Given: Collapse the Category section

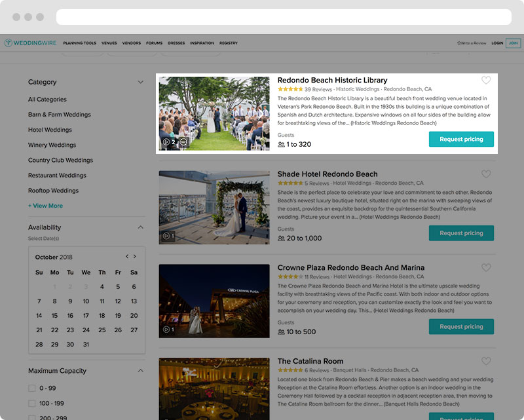Looking at the screenshot, I should (141, 82).
